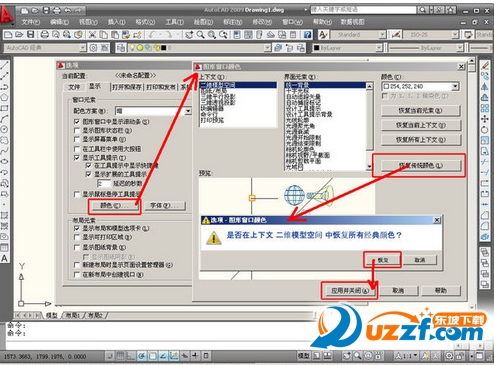Screen dimensions: 494x365
Task: Select the Zoom realtime magnifier icon
Action: (201, 35)
